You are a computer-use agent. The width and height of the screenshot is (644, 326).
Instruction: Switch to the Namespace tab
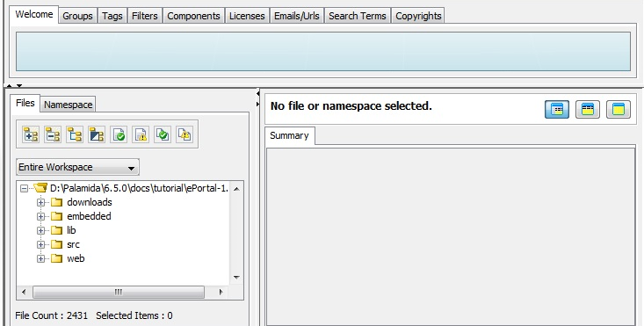click(x=69, y=105)
